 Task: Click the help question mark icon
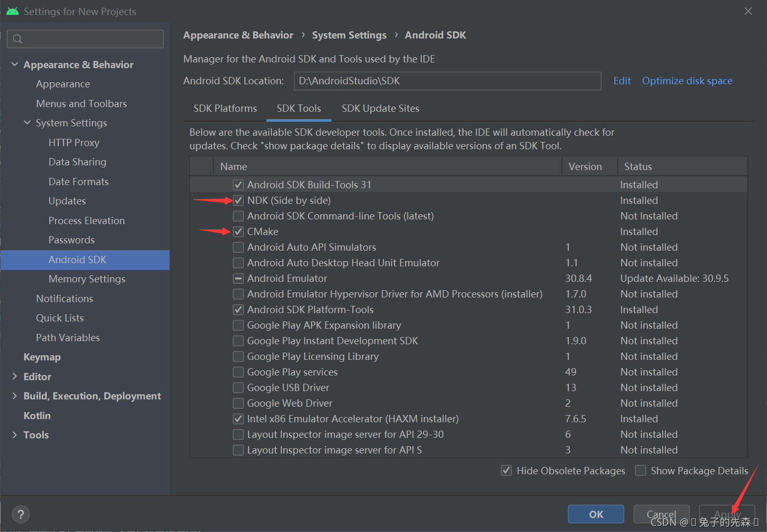(x=20, y=514)
